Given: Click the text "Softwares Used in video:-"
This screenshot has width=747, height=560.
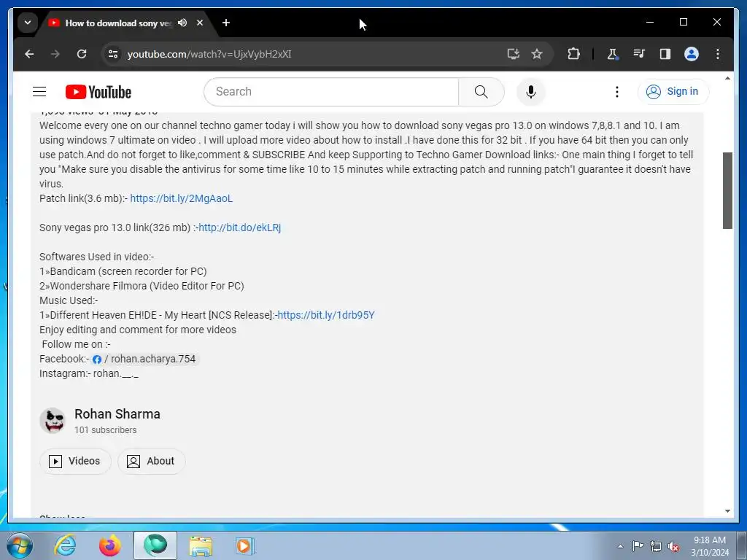Looking at the screenshot, I should point(97,257).
